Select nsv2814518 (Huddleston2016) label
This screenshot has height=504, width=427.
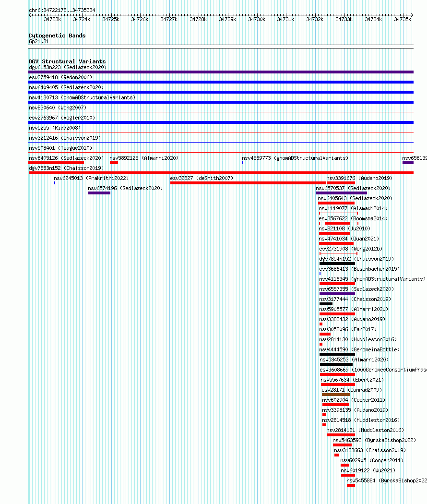coord(361,420)
